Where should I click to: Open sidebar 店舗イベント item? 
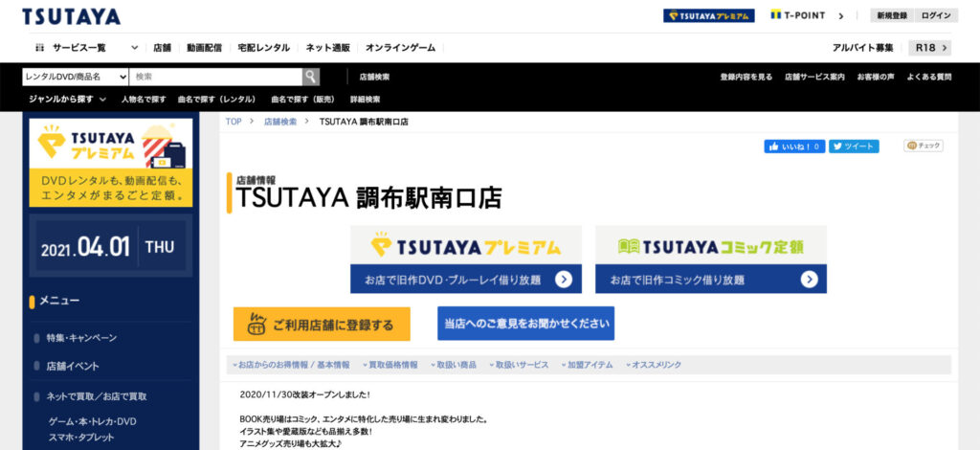pyautogui.click(x=73, y=367)
